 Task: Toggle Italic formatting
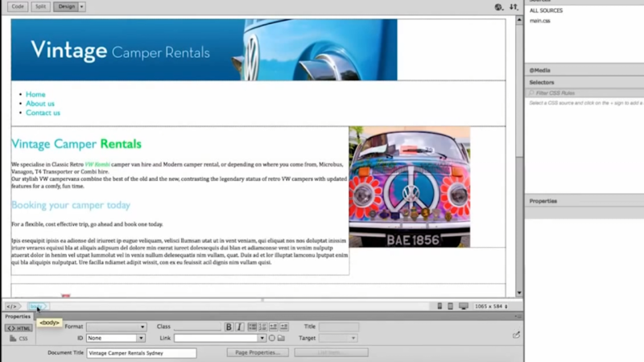[x=239, y=327]
